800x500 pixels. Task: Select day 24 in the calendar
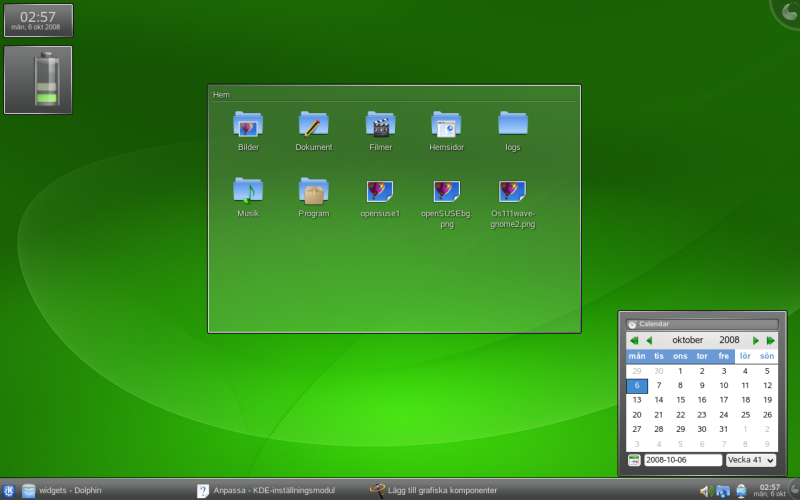tap(723, 415)
